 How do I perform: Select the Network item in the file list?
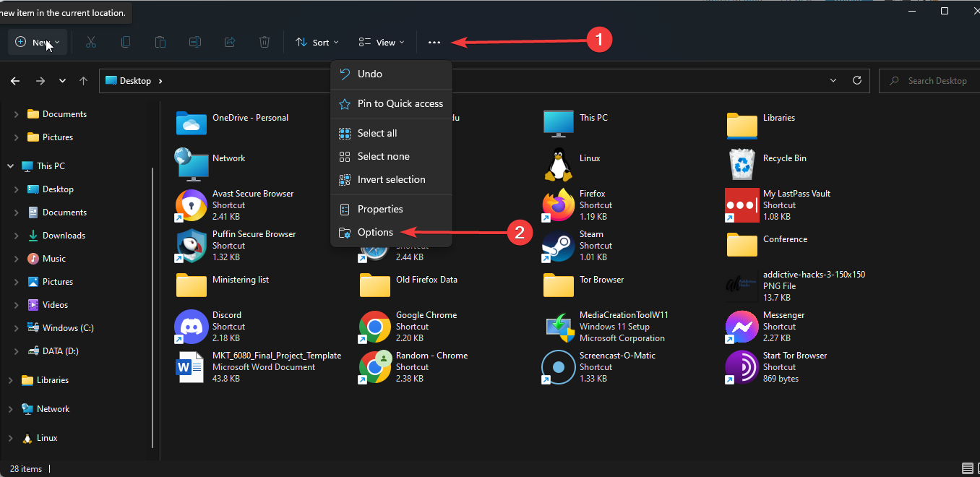coord(211,164)
